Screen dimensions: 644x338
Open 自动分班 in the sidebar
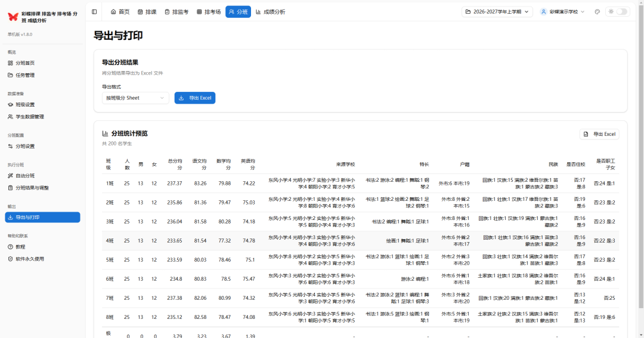click(43, 176)
